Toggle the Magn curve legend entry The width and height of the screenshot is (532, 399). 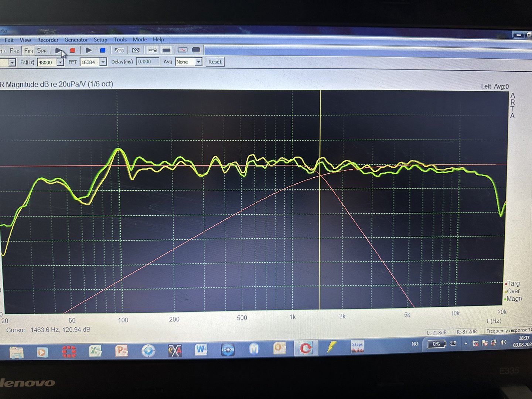coord(514,299)
